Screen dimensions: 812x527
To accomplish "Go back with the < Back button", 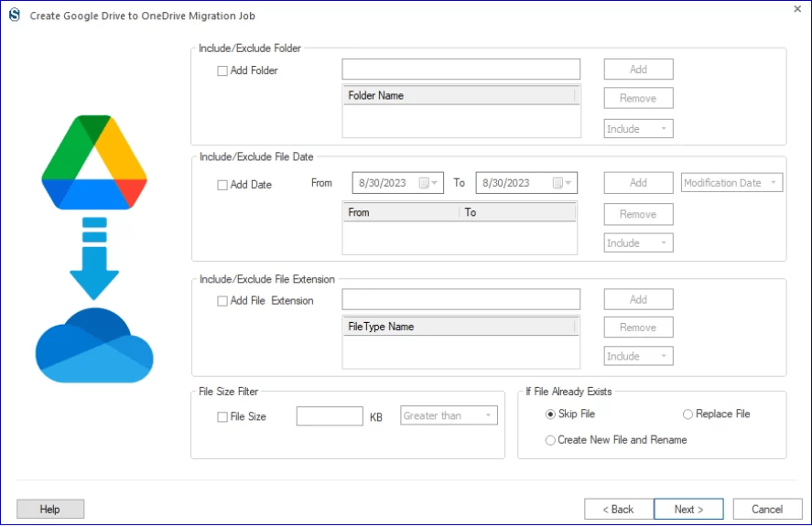I will (619, 509).
